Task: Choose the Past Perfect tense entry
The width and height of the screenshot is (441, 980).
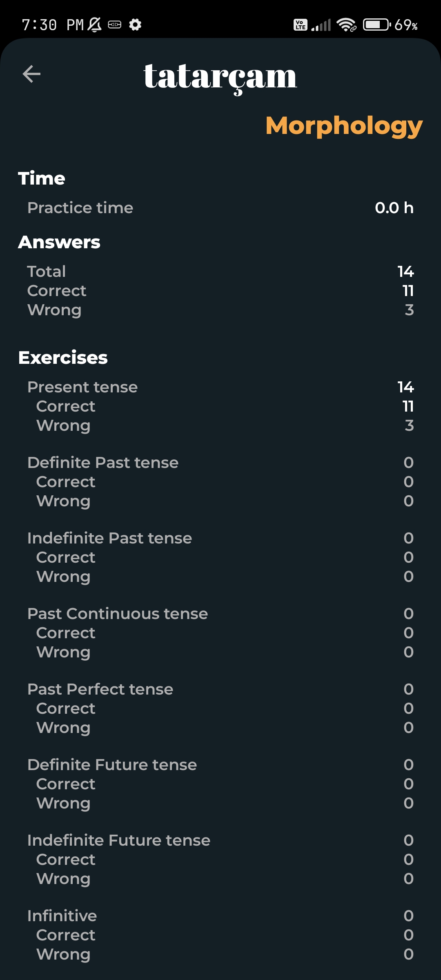Action: click(x=100, y=689)
